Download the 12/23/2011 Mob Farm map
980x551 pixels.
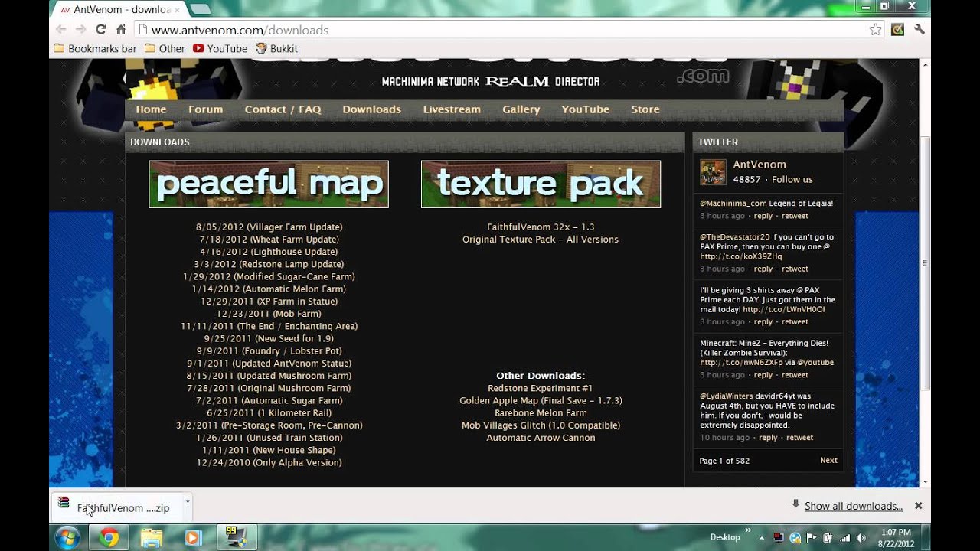269,314
